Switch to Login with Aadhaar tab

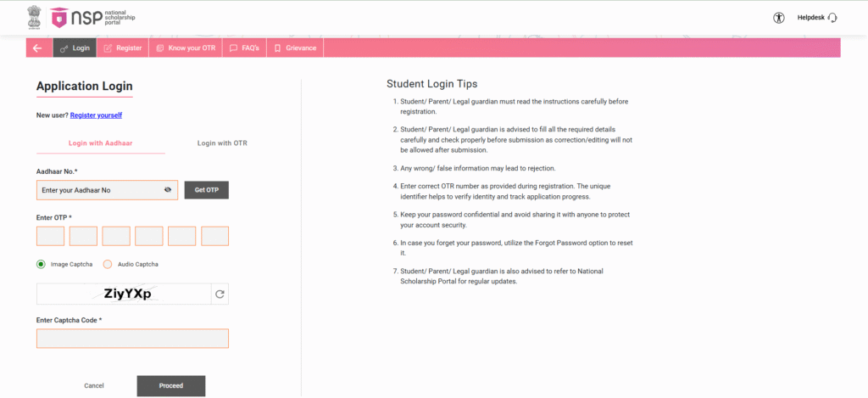100,143
